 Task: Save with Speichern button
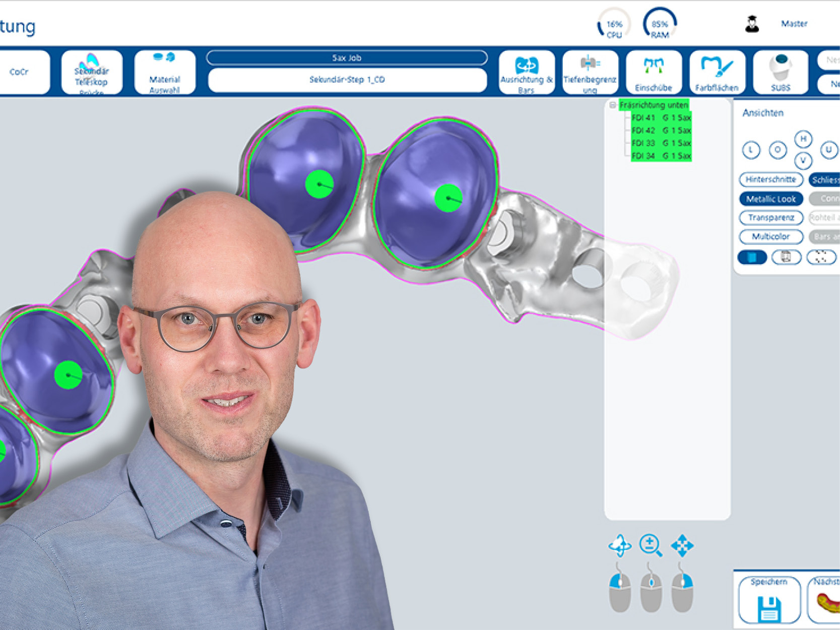click(769, 600)
